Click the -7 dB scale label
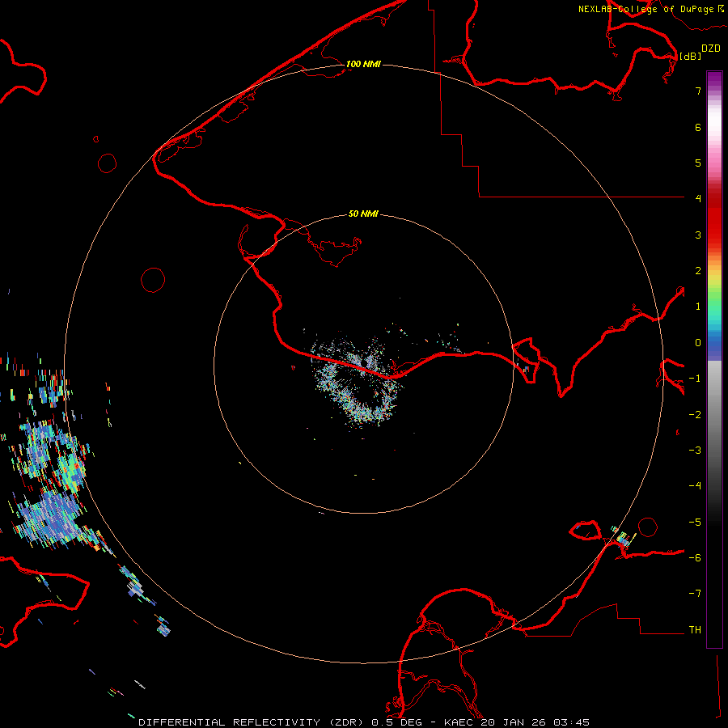The image size is (728, 728). pos(695,594)
